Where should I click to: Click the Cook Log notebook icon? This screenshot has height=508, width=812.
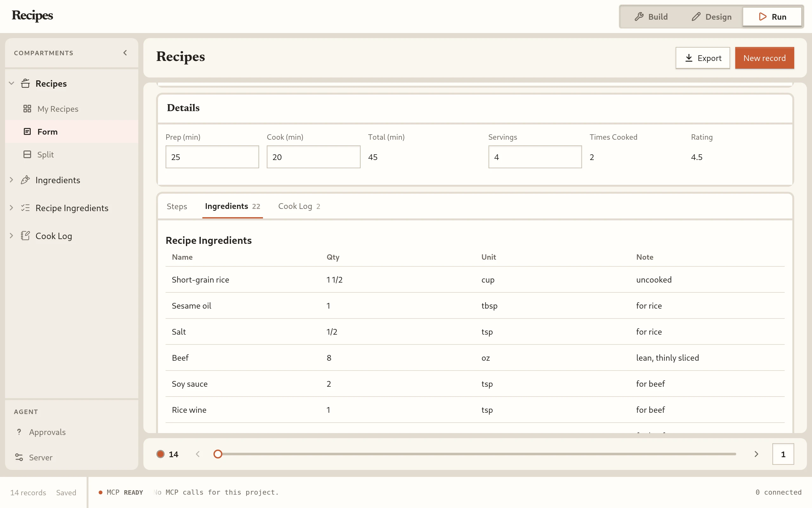[25, 236]
